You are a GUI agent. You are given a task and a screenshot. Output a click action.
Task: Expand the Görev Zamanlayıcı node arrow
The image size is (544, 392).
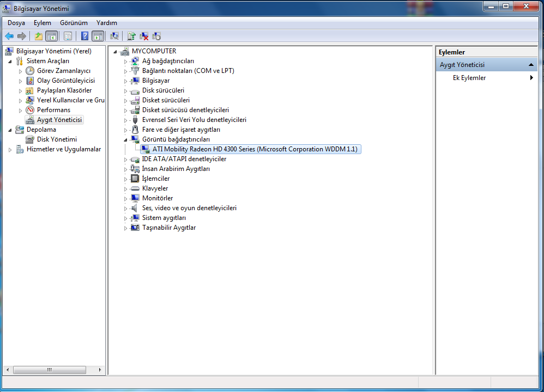pyautogui.click(x=21, y=71)
